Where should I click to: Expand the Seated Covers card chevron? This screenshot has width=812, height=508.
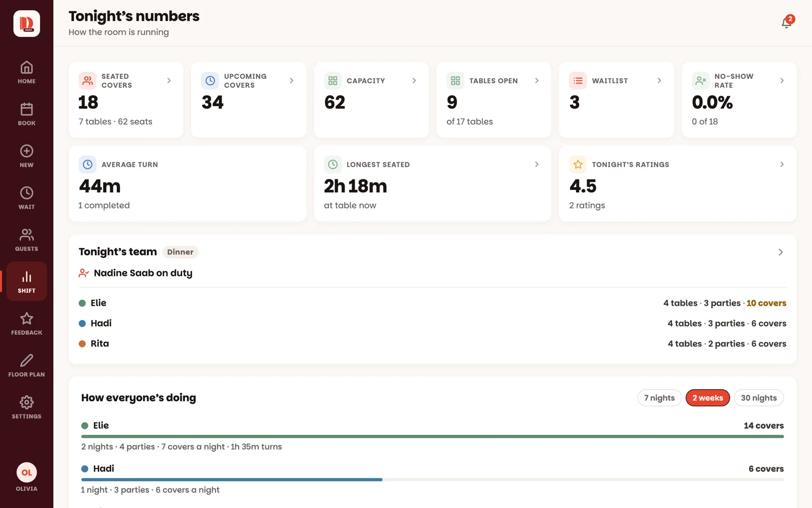(x=169, y=81)
